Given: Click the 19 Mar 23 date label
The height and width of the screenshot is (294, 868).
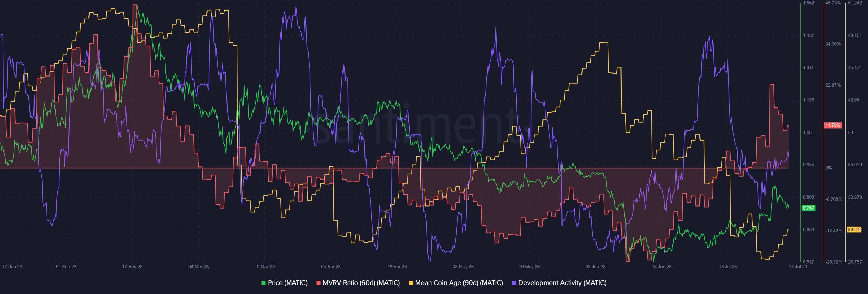Looking at the screenshot, I should [x=264, y=267].
